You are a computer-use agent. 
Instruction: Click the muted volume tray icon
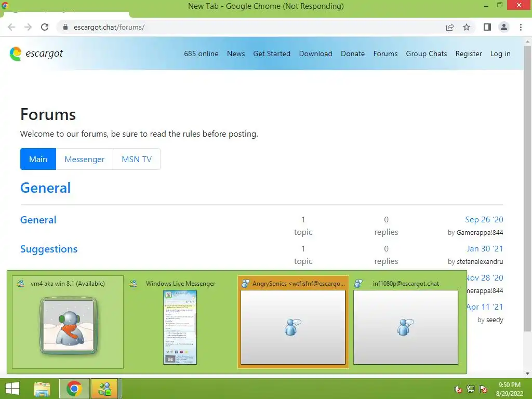458,389
